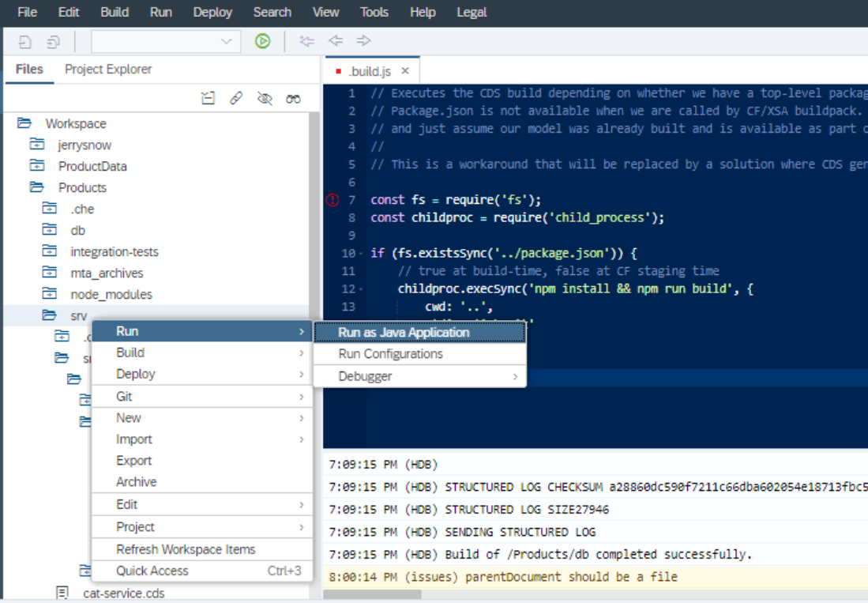Viewport: 868px width, 603px height.
Task: Open the cat-service.cds file
Action: coord(123,593)
